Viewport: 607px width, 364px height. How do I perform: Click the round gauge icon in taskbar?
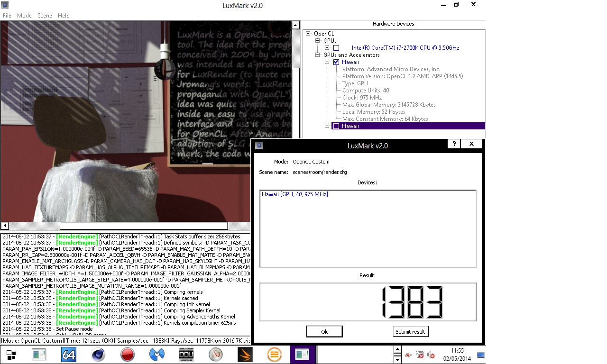(215, 355)
